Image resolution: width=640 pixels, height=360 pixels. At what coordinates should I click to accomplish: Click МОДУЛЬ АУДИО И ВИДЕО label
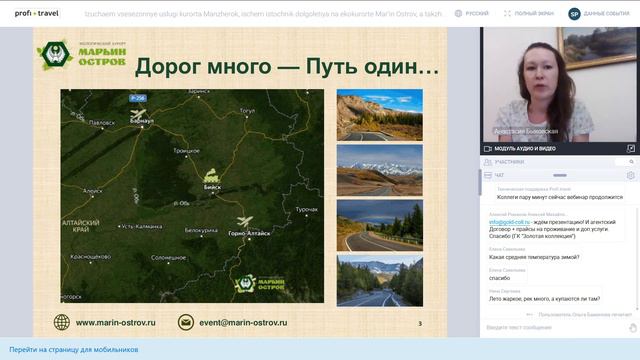click(525, 149)
